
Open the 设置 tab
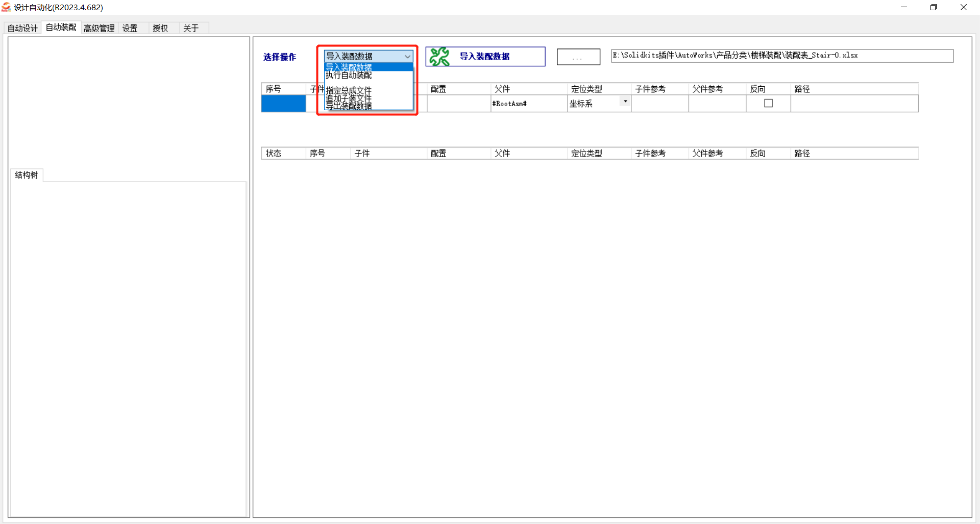129,28
